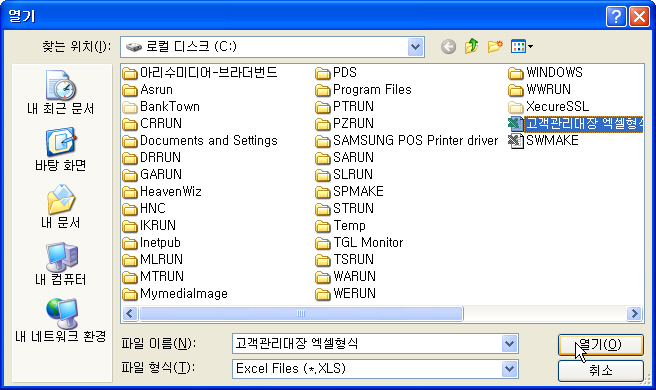Select the Inetpub folder
Image resolution: width=656 pixels, height=390 pixels.
(x=151, y=243)
